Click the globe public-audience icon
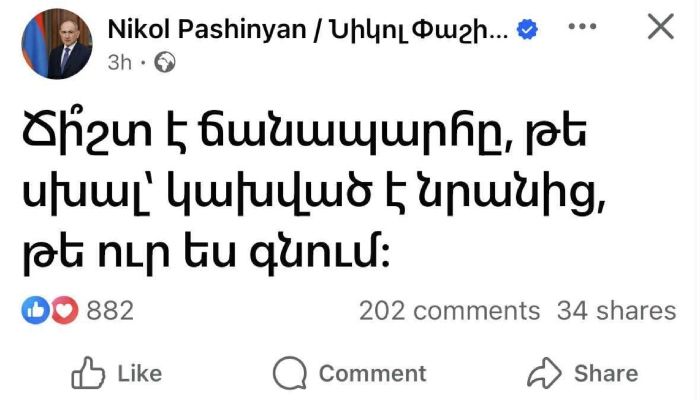The width and height of the screenshot is (700, 400). click(x=166, y=63)
